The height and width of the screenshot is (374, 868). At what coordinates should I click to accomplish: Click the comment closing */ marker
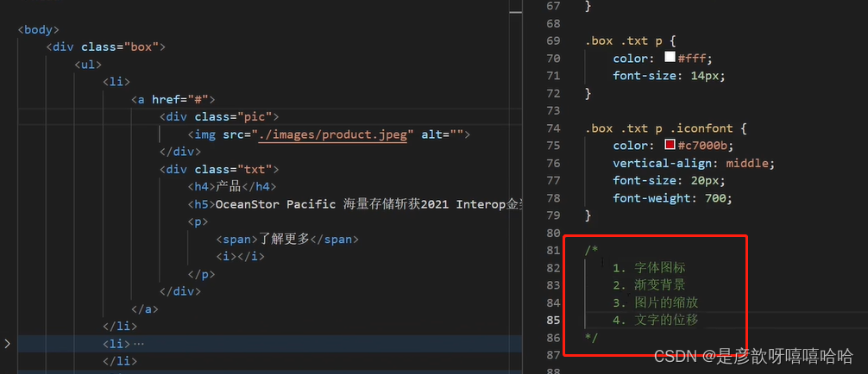pos(591,338)
